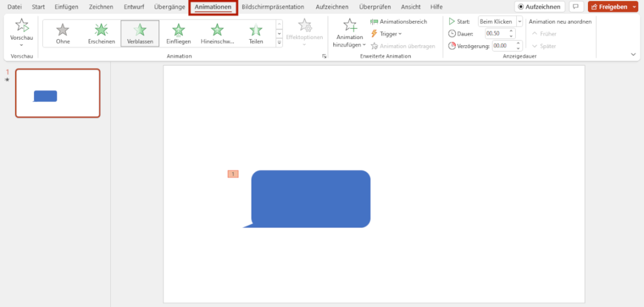Increase the Dauer duration stepper

tap(511, 31)
